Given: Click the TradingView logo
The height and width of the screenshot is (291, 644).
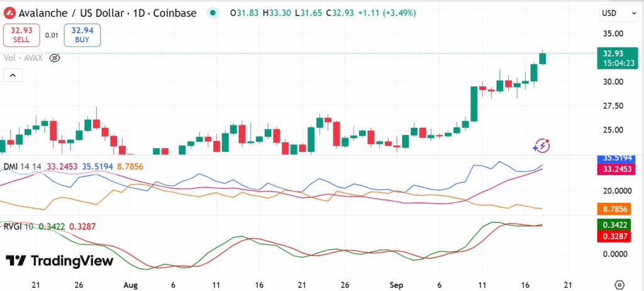Looking at the screenshot, I should pos(60,261).
